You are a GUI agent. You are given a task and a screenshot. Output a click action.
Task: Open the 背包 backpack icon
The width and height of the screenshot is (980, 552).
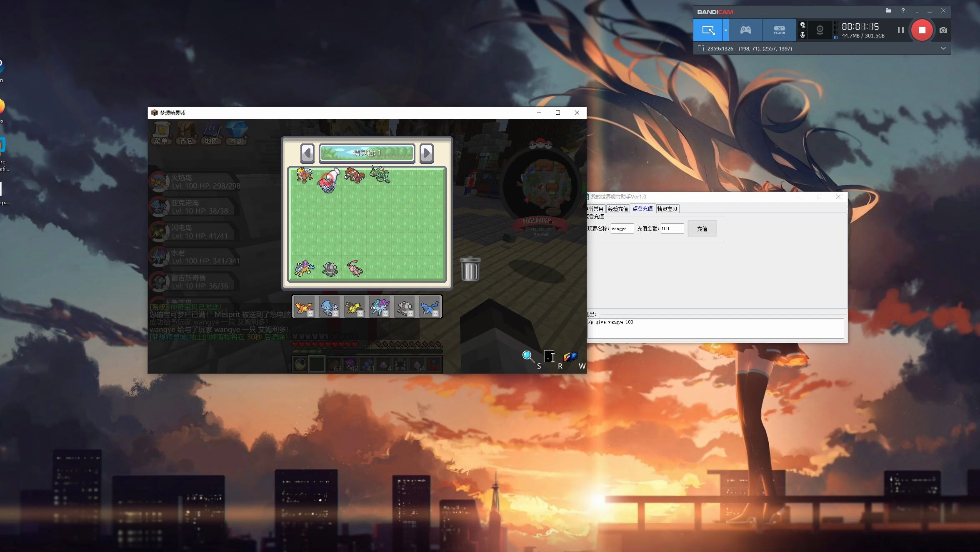[x=186, y=133]
